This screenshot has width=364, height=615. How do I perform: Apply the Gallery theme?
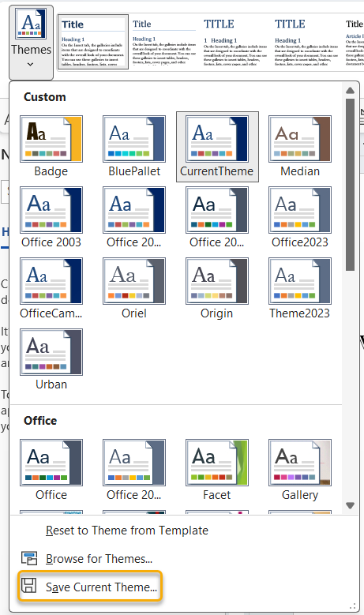pos(300,471)
